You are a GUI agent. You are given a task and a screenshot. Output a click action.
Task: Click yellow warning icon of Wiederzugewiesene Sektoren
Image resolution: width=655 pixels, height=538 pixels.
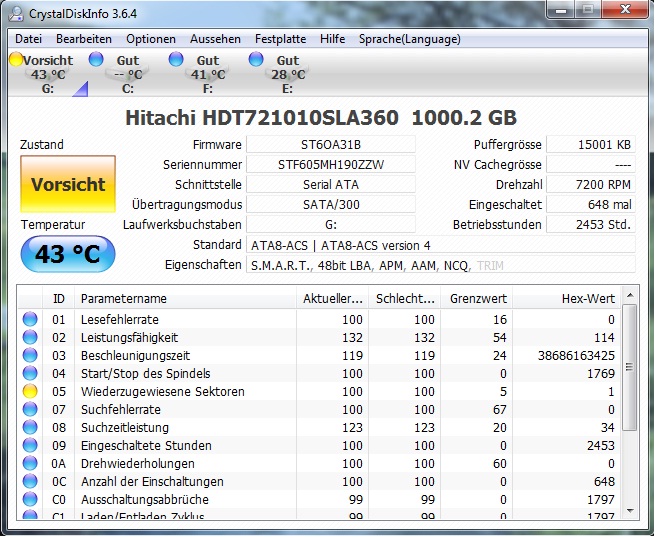click(x=30, y=391)
